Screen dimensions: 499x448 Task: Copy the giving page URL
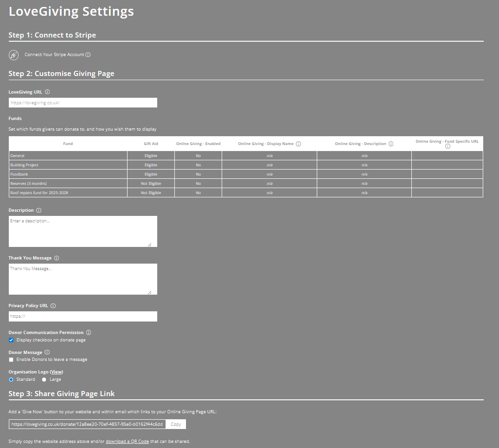click(x=176, y=424)
